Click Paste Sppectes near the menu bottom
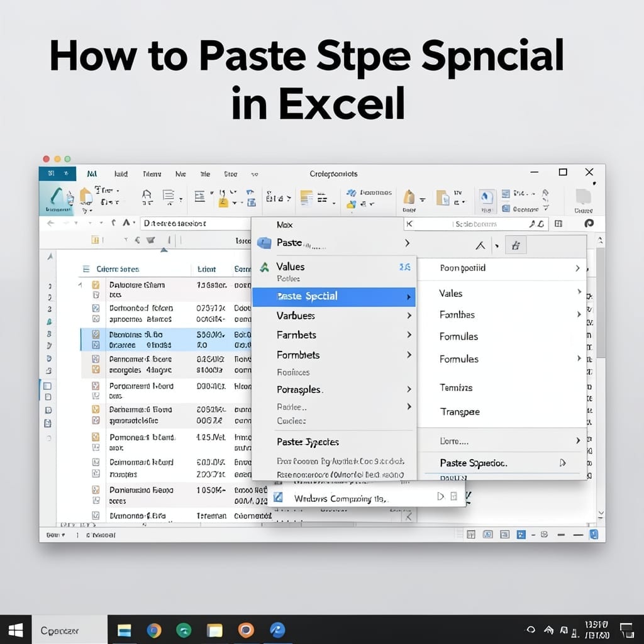Viewport: 644px width, 644px height. [x=308, y=442]
